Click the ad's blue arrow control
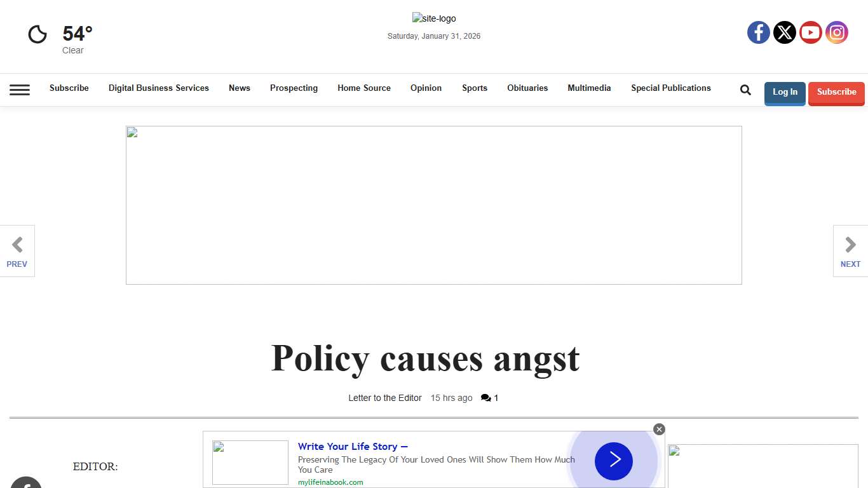 click(613, 461)
